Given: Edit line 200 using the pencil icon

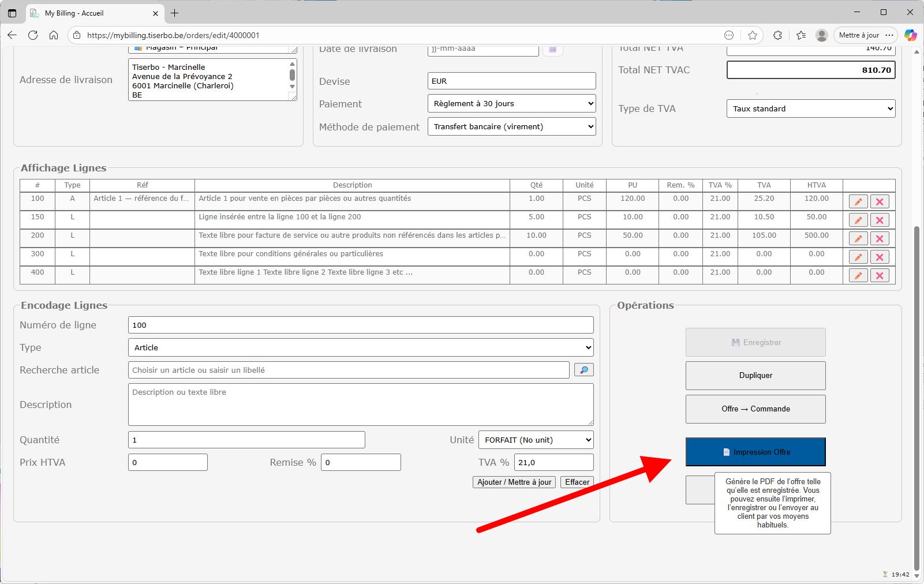Looking at the screenshot, I should 858,239.
